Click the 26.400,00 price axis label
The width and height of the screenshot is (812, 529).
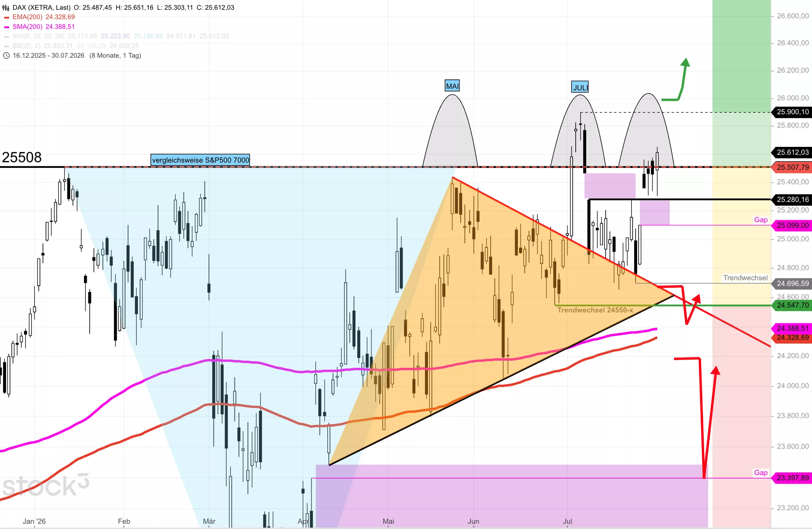coord(793,43)
